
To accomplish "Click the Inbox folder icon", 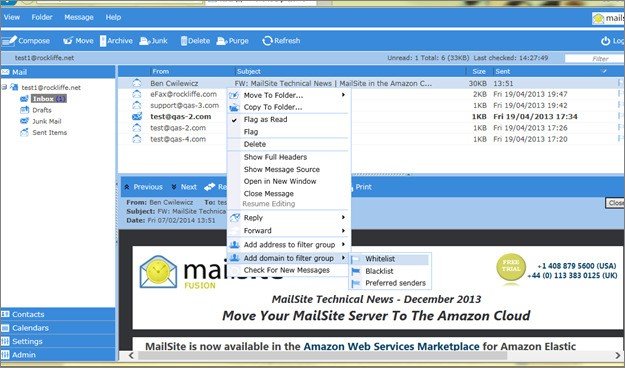I will click(24, 98).
